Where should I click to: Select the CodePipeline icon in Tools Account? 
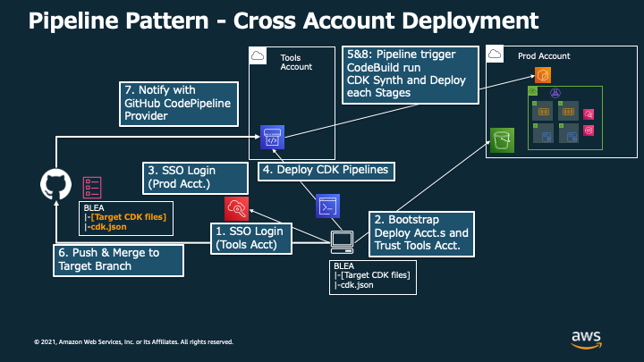tap(272, 137)
